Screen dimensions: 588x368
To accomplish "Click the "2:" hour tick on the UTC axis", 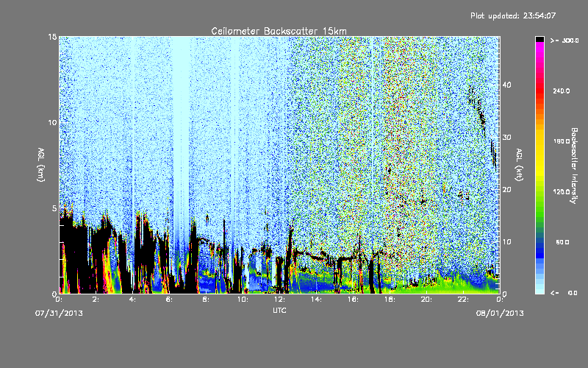I will 96,300.
